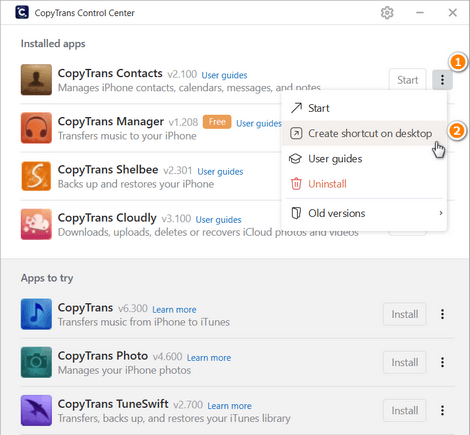Click the 'Transfers music to your iPhone' description
Image resolution: width=470 pixels, height=435 pixels.
click(x=127, y=136)
